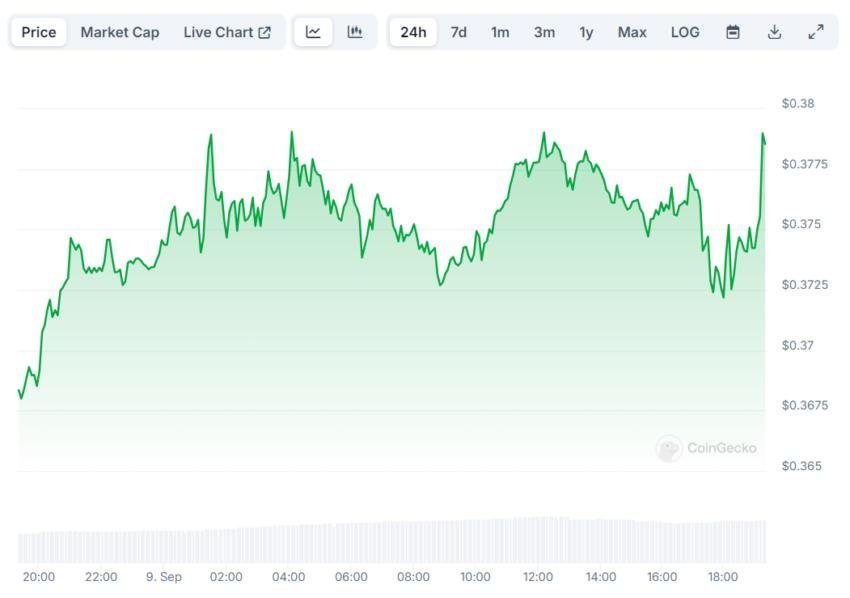This screenshot has height=598, width=850.
Task: Open the calendar date range picker
Action: pyautogui.click(x=733, y=31)
